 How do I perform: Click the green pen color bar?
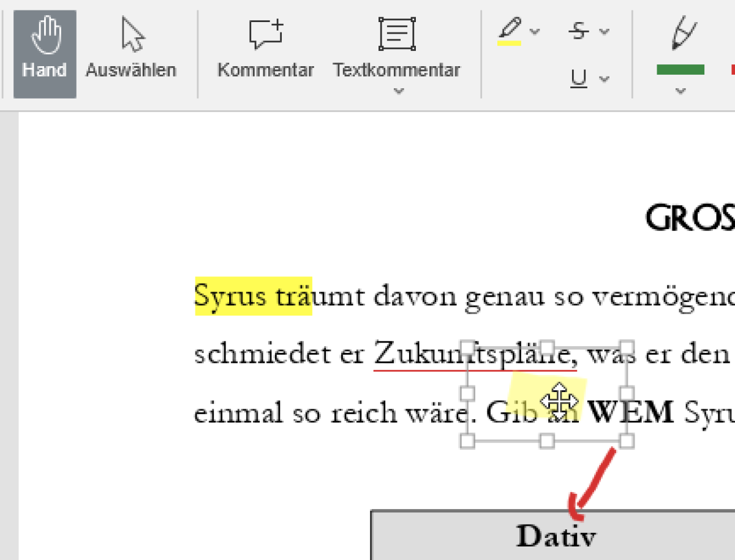(680, 70)
